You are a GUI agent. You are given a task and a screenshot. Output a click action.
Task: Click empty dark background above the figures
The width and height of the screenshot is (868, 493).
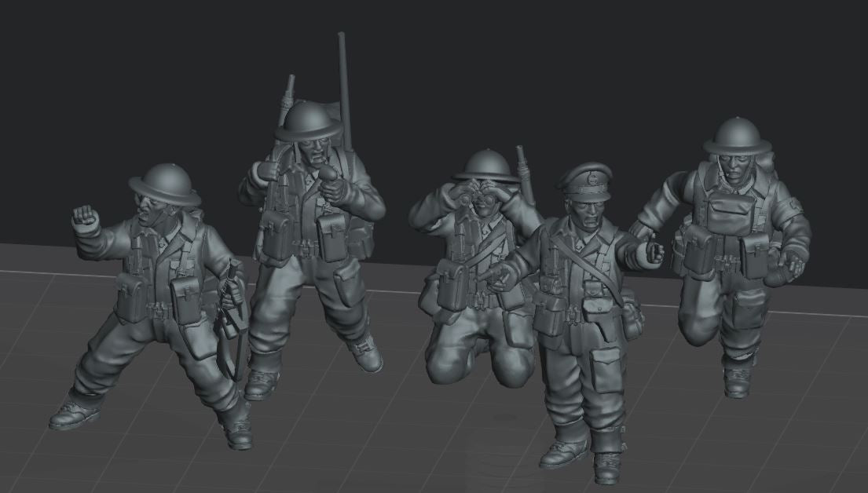(x=503, y=63)
